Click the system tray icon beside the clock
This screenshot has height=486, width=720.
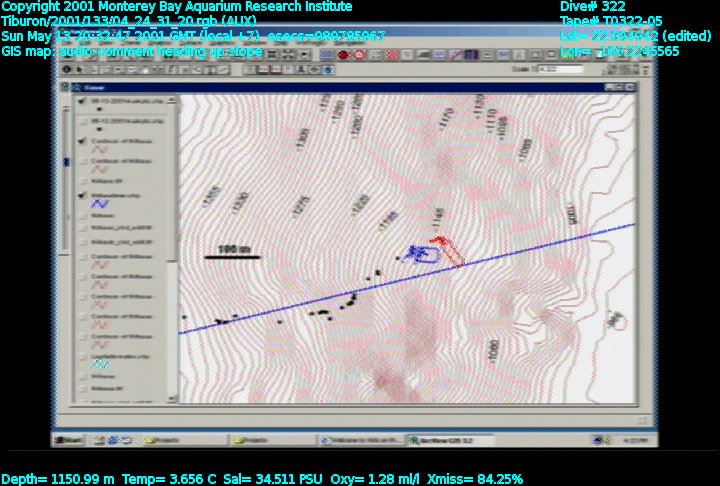[x=598, y=439]
